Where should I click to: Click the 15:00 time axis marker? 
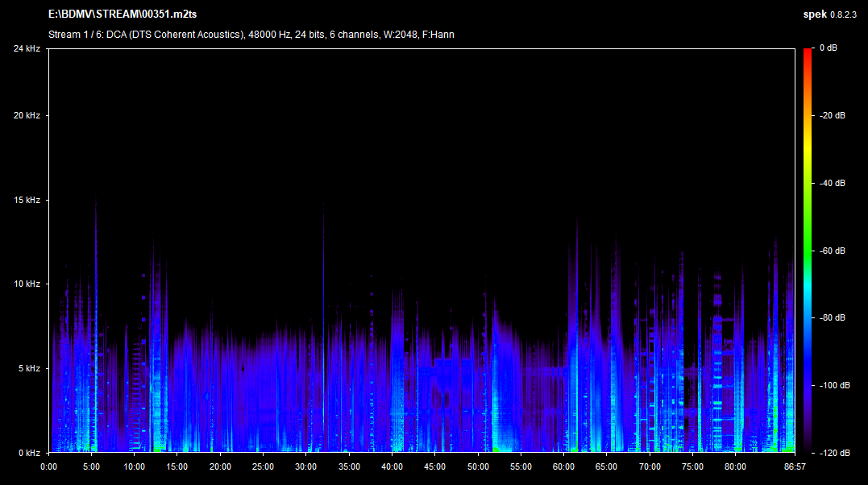(177, 466)
